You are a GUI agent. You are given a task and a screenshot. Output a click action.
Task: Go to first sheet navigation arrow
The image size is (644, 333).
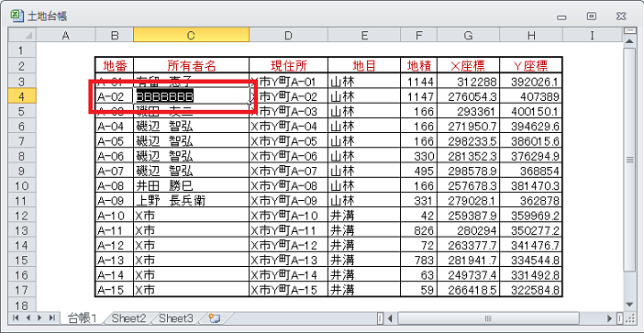[x=16, y=317]
